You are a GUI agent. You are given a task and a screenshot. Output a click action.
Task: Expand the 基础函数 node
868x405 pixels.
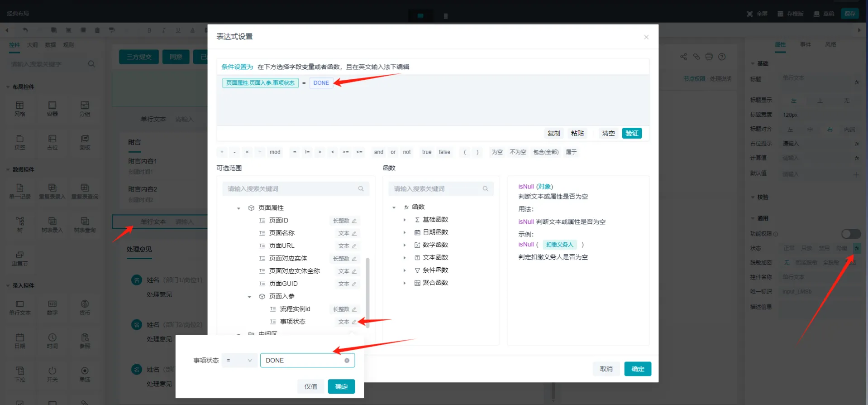tap(405, 220)
